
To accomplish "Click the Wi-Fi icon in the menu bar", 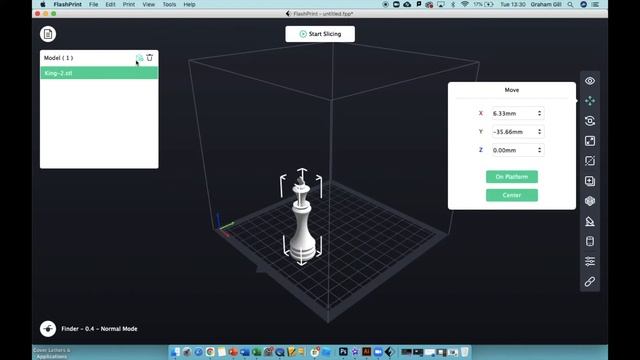I will pos(464,4).
